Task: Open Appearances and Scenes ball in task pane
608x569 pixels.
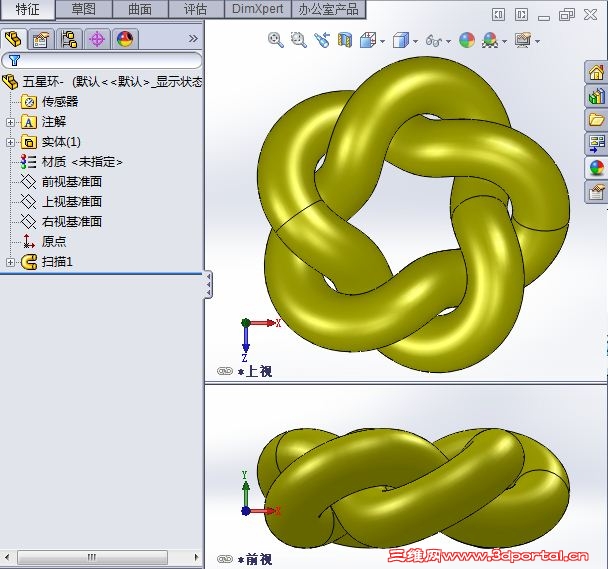Action: 596,168
